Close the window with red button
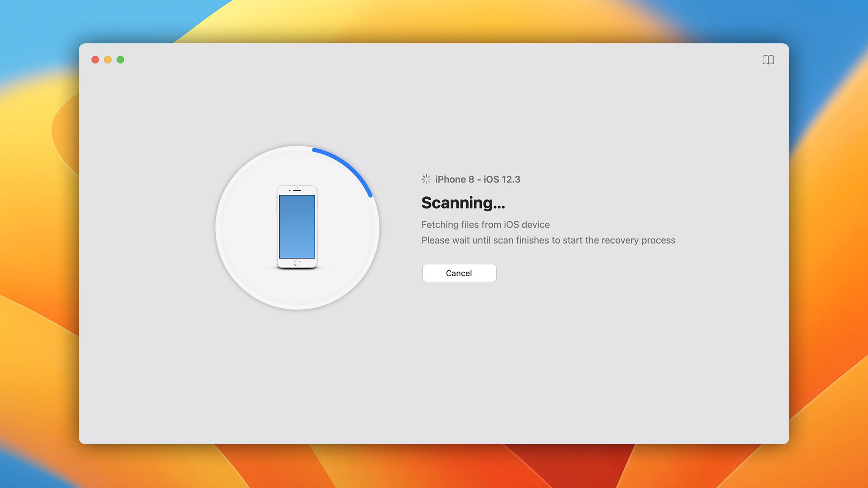Image resolution: width=868 pixels, height=488 pixels. coord(95,60)
